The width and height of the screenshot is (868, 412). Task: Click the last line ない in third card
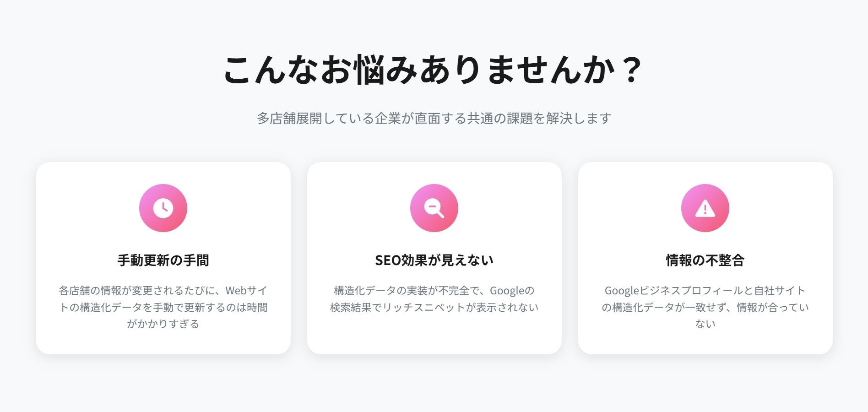pos(705,324)
